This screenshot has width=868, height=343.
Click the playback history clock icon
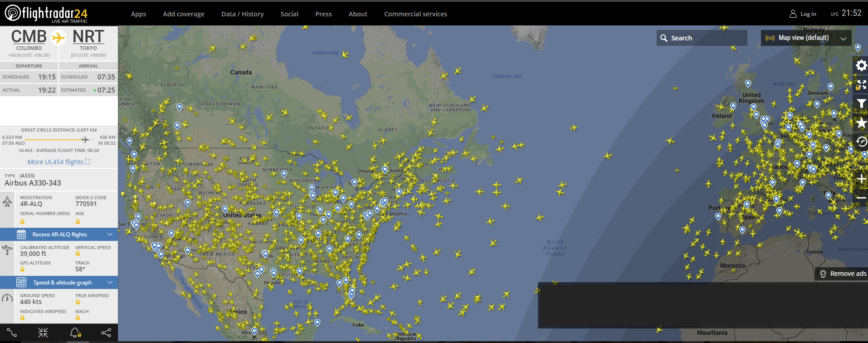coord(861,142)
